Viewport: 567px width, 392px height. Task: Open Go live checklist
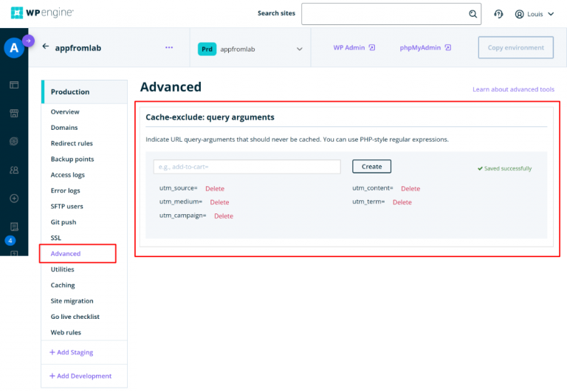[x=75, y=317]
